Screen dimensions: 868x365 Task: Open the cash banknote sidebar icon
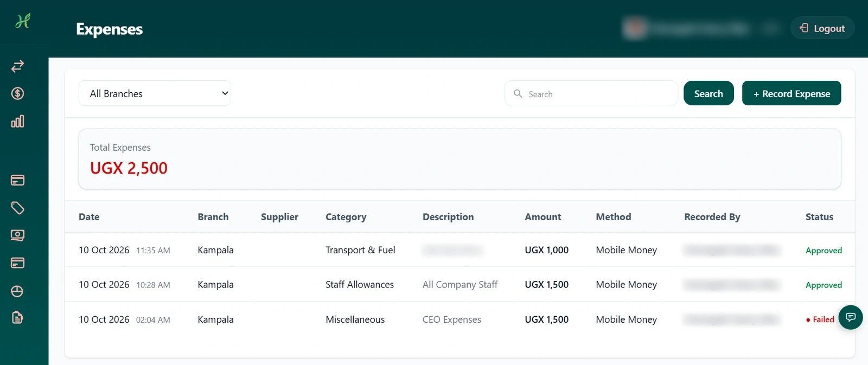(17, 235)
